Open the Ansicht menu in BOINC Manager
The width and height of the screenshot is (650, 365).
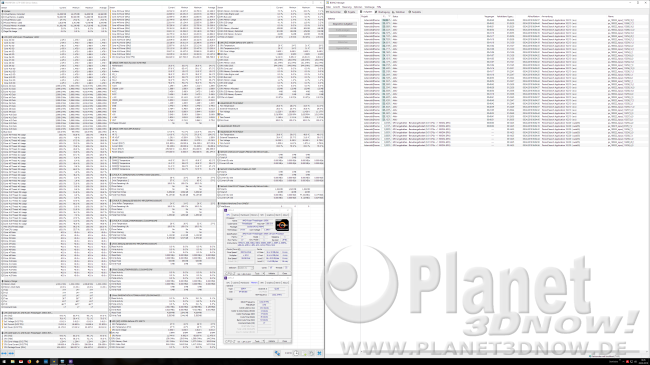point(336,7)
